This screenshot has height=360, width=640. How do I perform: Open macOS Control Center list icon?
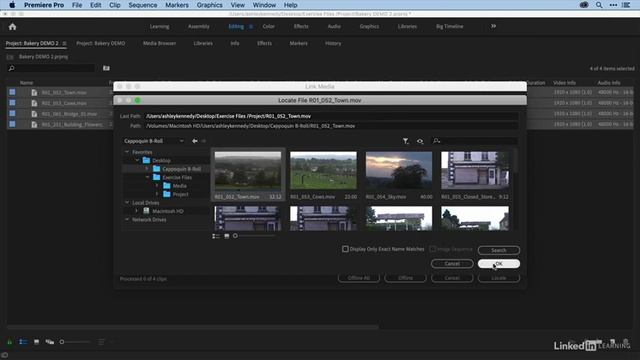tap(626, 5)
